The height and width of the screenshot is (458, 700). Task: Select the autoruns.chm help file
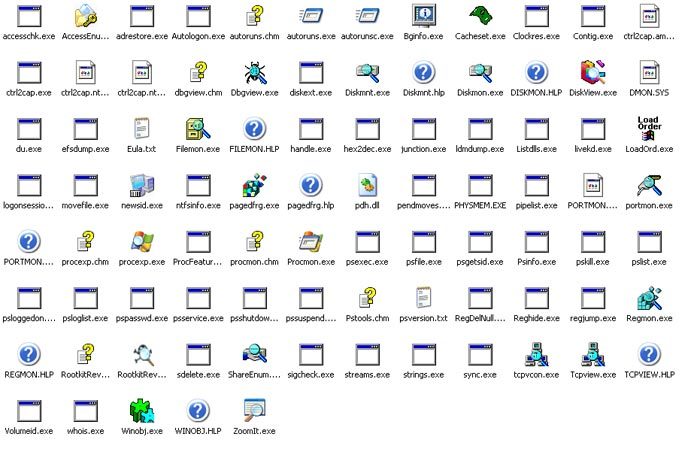pyautogui.click(x=254, y=16)
